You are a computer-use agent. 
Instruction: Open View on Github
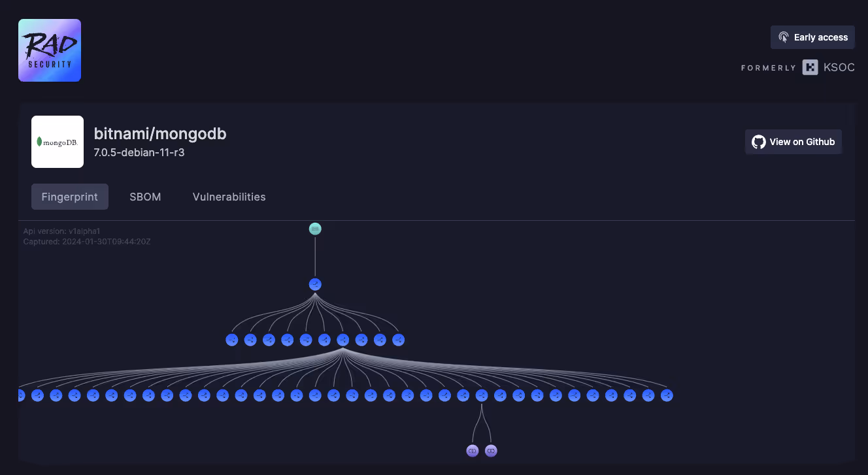tap(793, 142)
